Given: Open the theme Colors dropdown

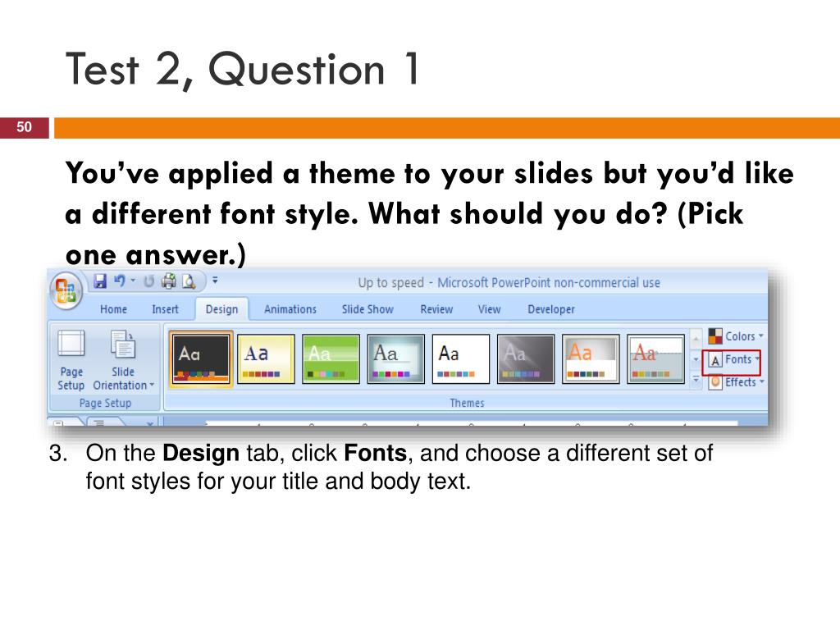Looking at the screenshot, I should [x=736, y=336].
